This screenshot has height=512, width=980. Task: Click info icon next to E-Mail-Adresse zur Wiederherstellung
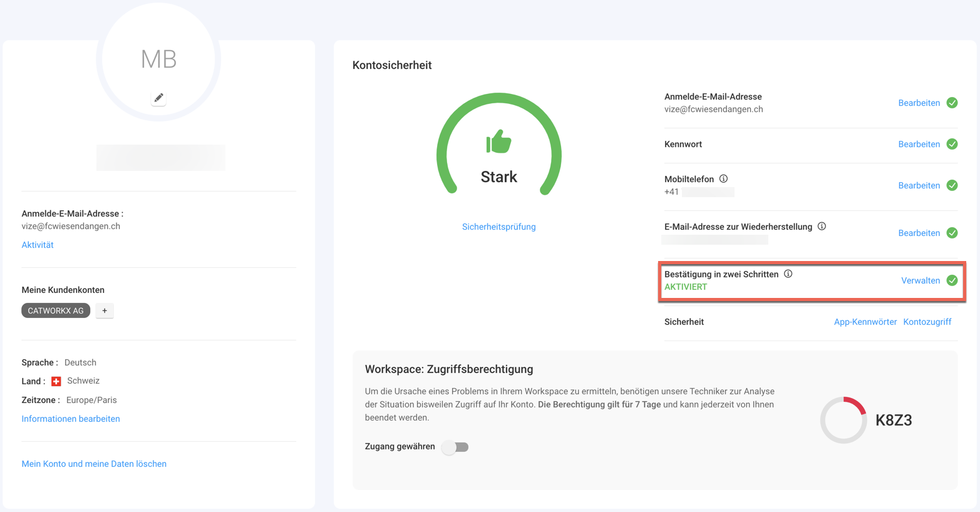[x=822, y=227]
